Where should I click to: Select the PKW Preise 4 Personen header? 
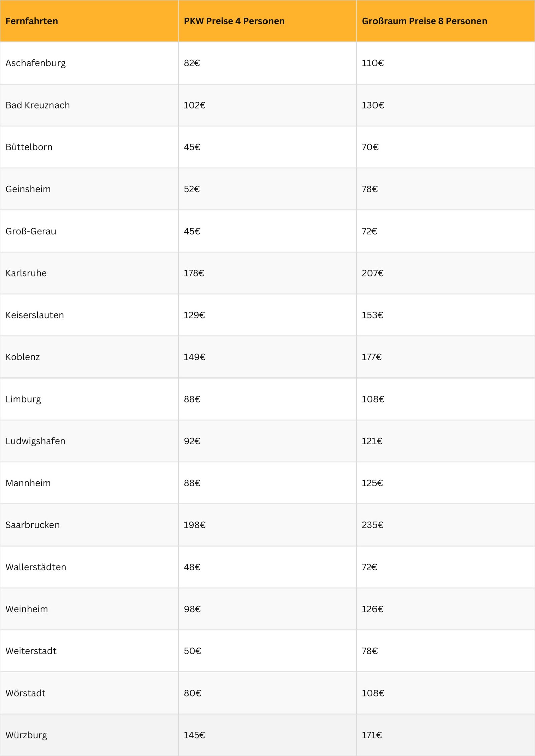point(234,21)
